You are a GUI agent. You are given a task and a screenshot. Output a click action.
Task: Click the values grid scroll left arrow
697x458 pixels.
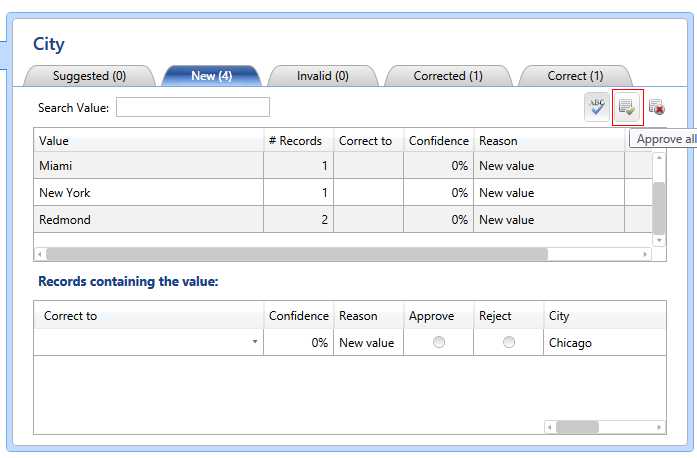pyautogui.click(x=40, y=254)
